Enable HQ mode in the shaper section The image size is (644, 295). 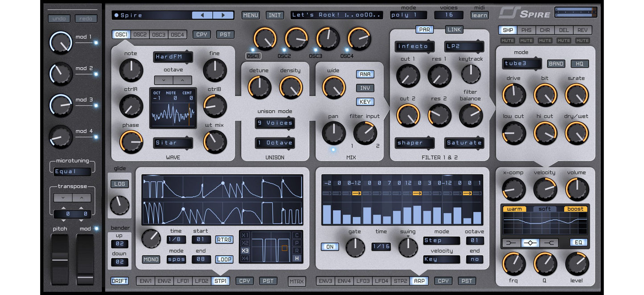point(579,63)
